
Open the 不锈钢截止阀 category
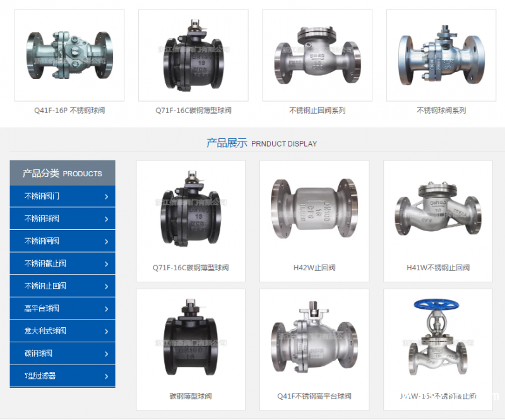click(45, 263)
